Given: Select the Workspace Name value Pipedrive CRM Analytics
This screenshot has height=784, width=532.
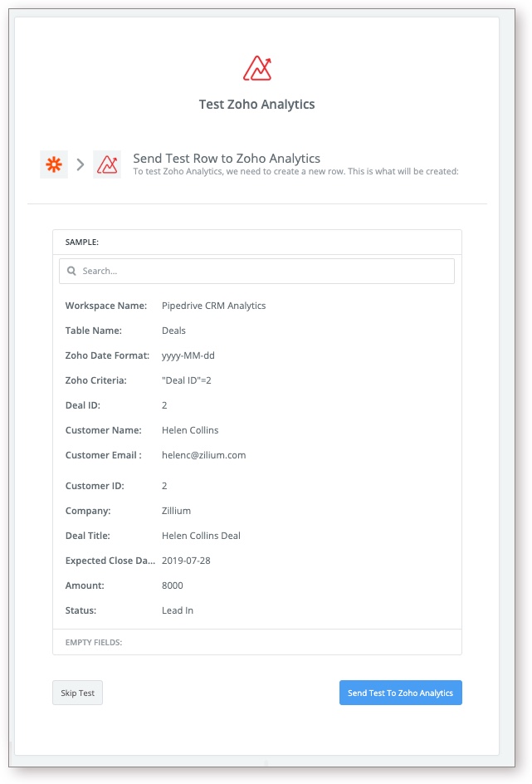Looking at the screenshot, I should [x=213, y=306].
